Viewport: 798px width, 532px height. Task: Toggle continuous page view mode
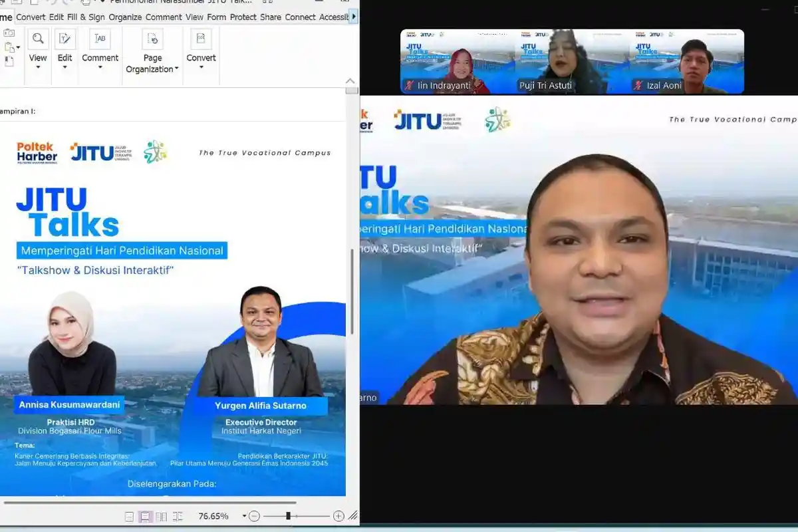pyautogui.click(x=145, y=517)
